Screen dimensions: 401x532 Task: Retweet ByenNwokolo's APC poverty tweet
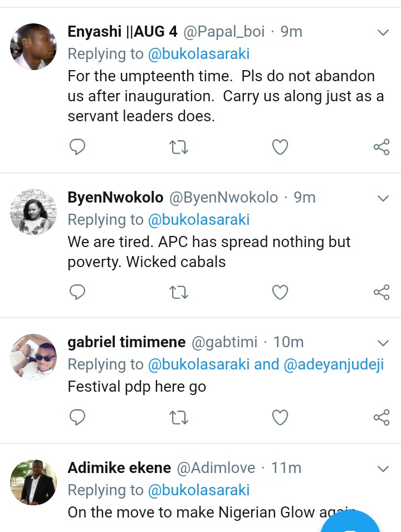click(x=179, y=292)
